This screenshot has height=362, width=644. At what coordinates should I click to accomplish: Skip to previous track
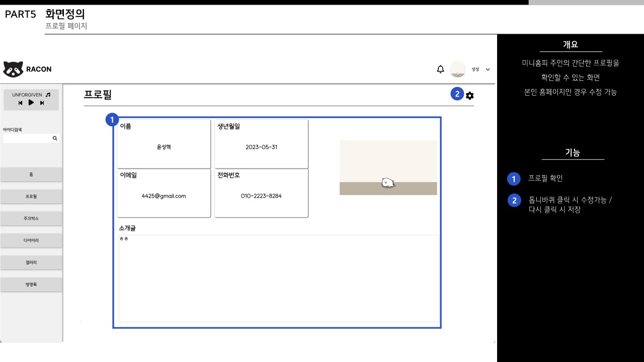(x=20, y=103)
